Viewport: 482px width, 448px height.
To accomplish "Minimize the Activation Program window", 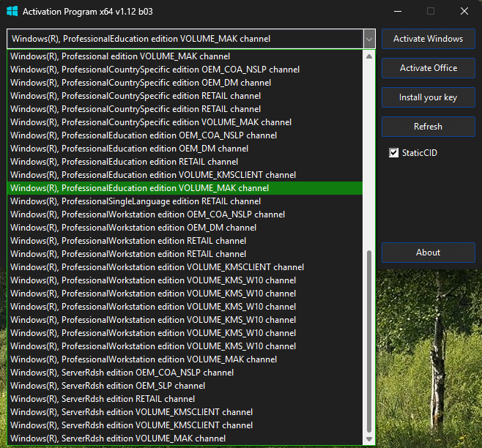I will tap(398, 12).
